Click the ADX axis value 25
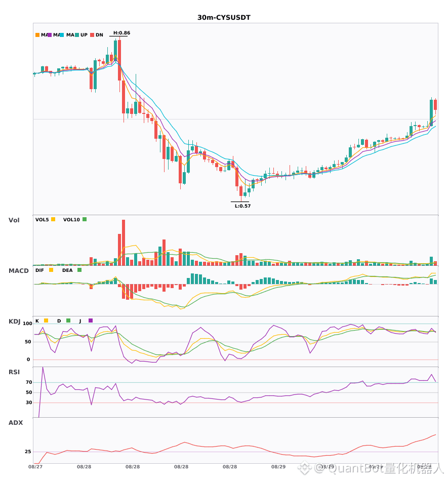Screen dimensions: 448x481 click(28, 452)
